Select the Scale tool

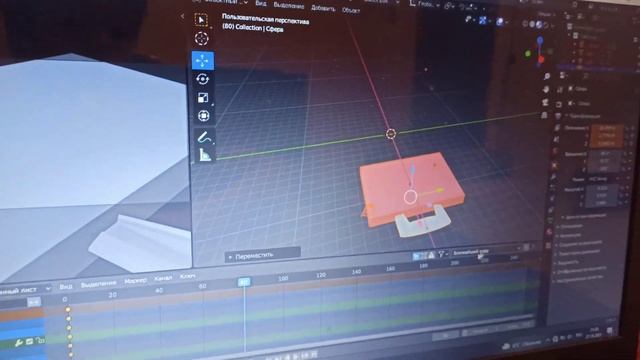203,98
